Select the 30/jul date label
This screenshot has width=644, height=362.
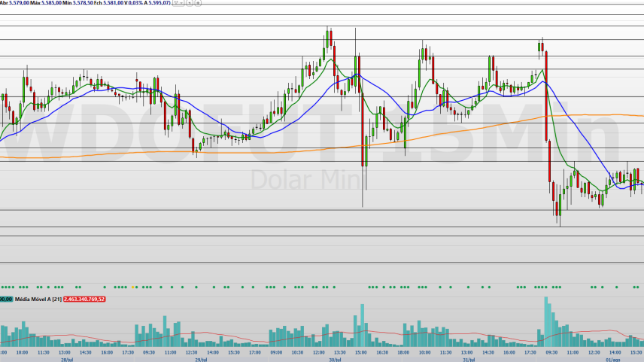(335, 360)
